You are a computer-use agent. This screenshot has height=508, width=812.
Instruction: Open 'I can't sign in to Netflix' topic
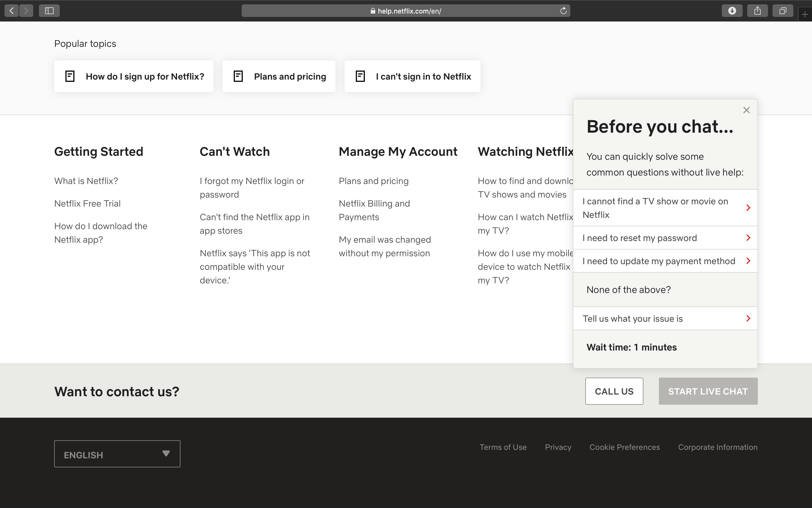tap(412, 76)
